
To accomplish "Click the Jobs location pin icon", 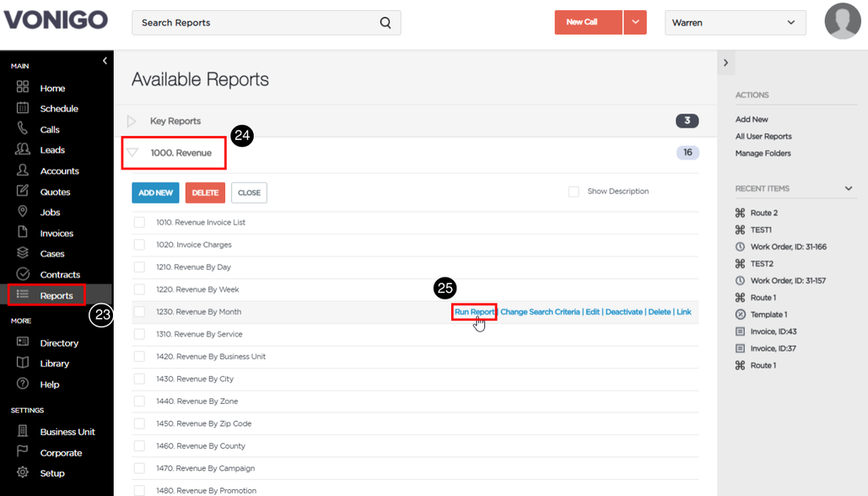I will click(23, 212).
